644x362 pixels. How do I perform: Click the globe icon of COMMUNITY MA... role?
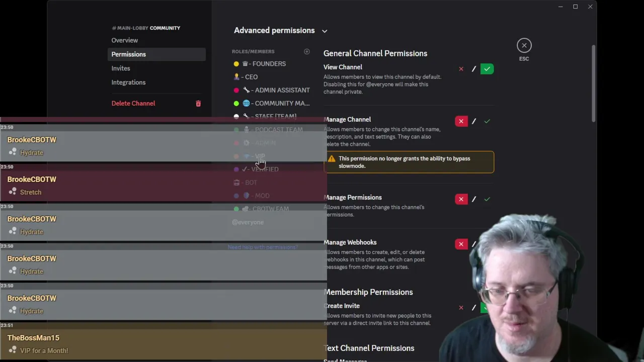click(246, 103)
